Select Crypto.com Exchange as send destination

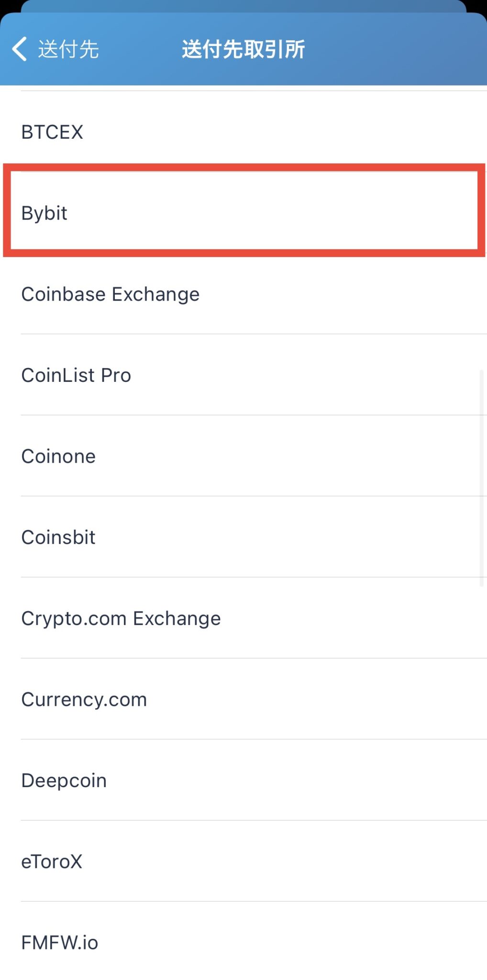[121, 618]
